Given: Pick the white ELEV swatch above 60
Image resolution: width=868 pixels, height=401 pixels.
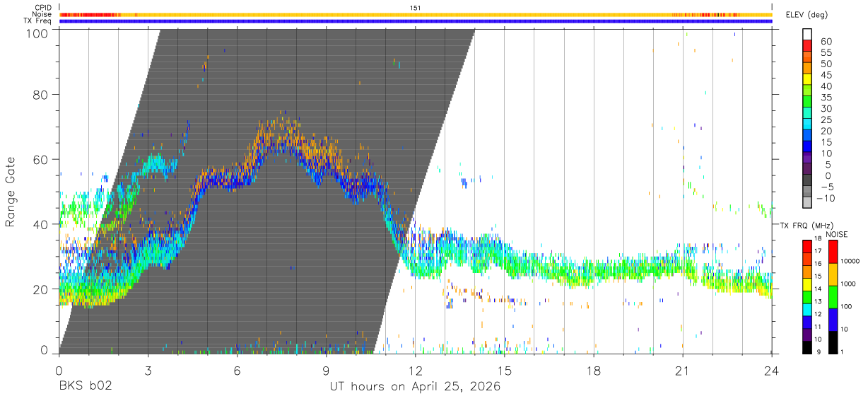Looking at the screenshot, I should click(807, 35).
